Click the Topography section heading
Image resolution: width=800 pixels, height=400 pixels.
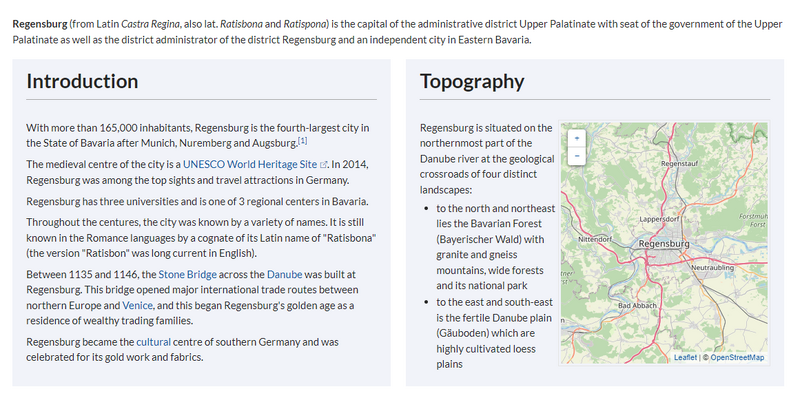click(x=472, y=81)
